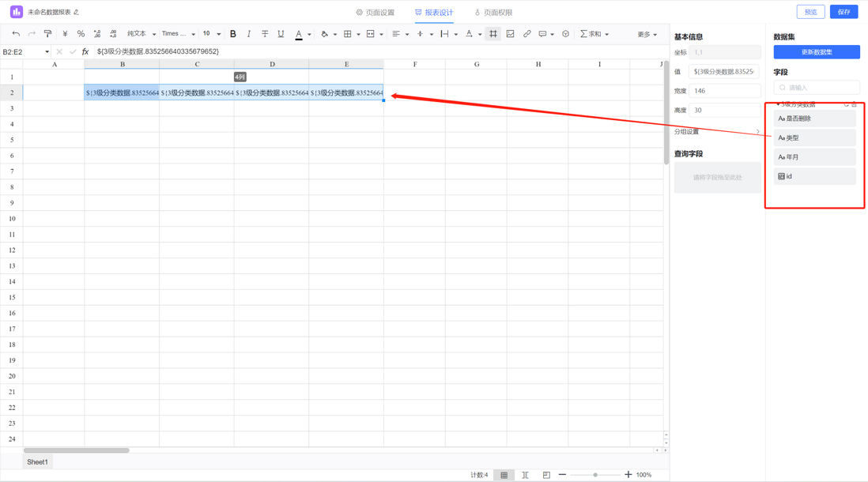Switch to normal grid view
The image size is (868, 482).
504,475
